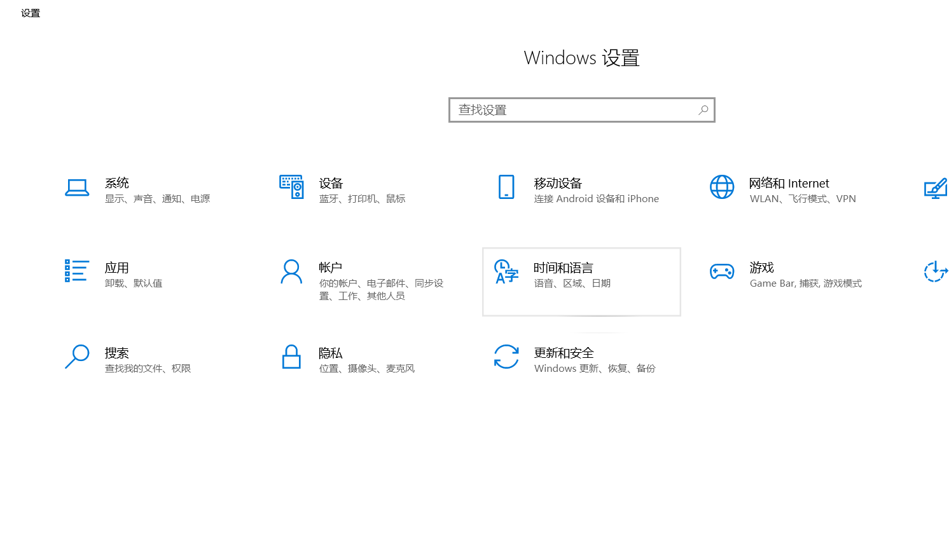
Task: Open the 网络和 Internet globe icon
Action: 722,187
